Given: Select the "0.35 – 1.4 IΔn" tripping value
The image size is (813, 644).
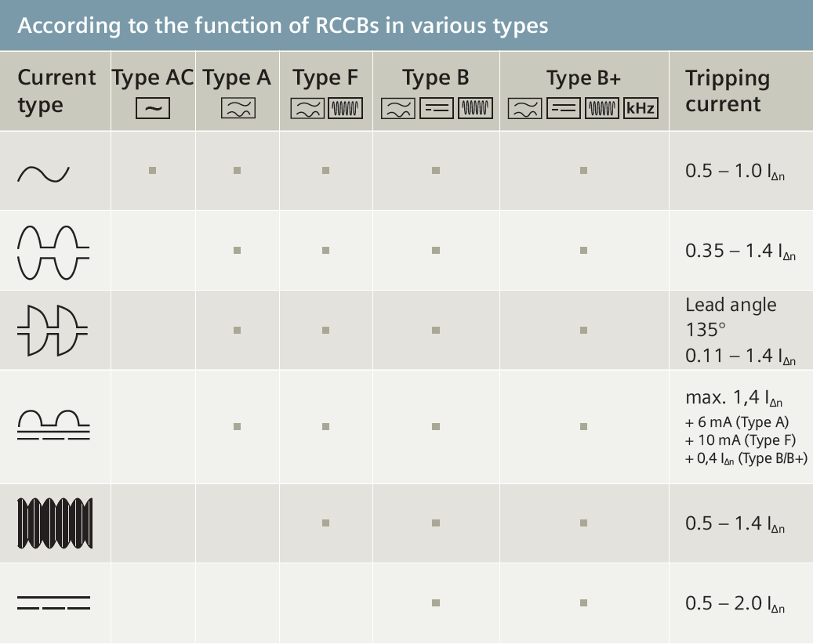Looking at the screenshot, I should click(x=740, y=252).
